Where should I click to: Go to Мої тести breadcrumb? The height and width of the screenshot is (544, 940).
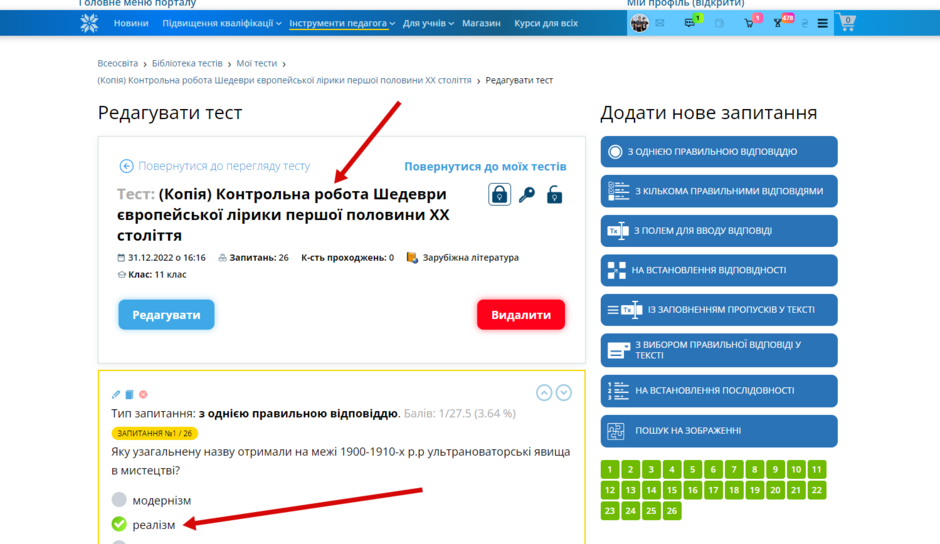tap(257, 64)
